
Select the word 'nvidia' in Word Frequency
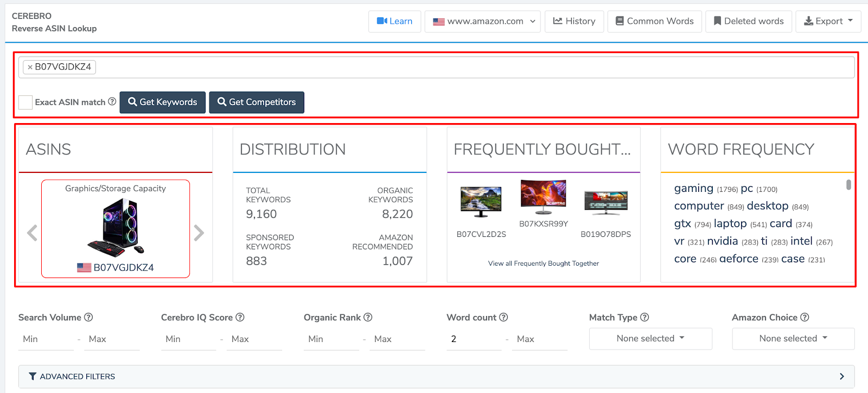click(723, 241)
